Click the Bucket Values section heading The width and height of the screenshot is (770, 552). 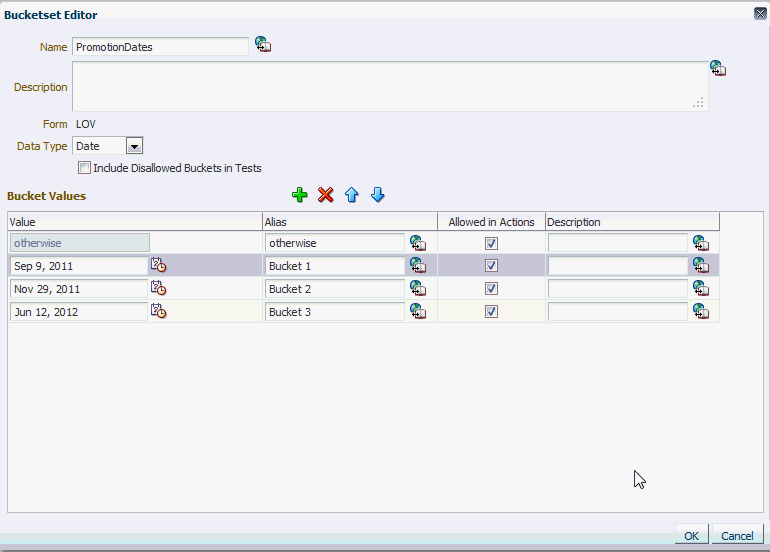pyautogui.click(x=47, y=196)
